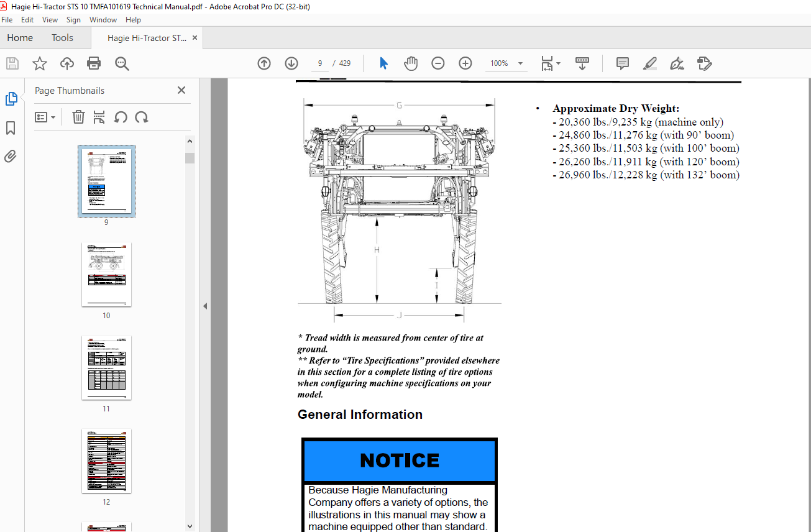This screenshot has height=532, width=811.
Task: Select the Highlight text pen tool
Action: (x=649, y=63)
